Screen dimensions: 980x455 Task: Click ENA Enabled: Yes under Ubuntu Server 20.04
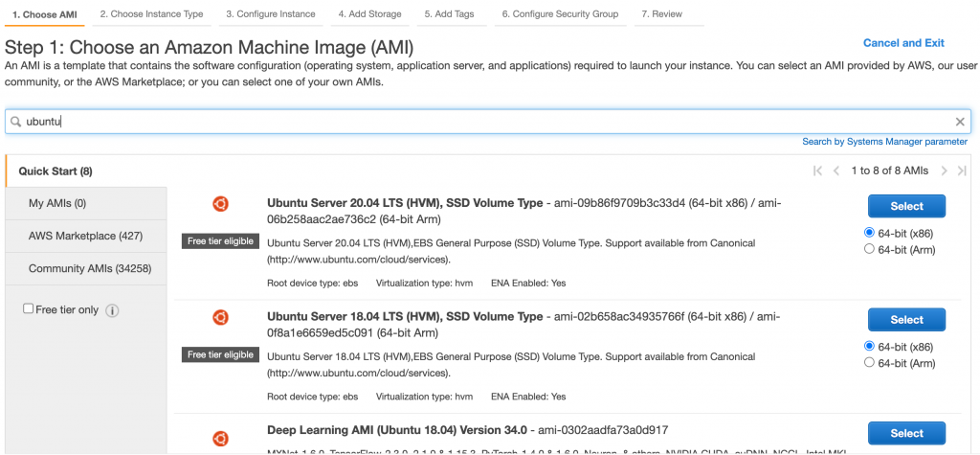528,283
